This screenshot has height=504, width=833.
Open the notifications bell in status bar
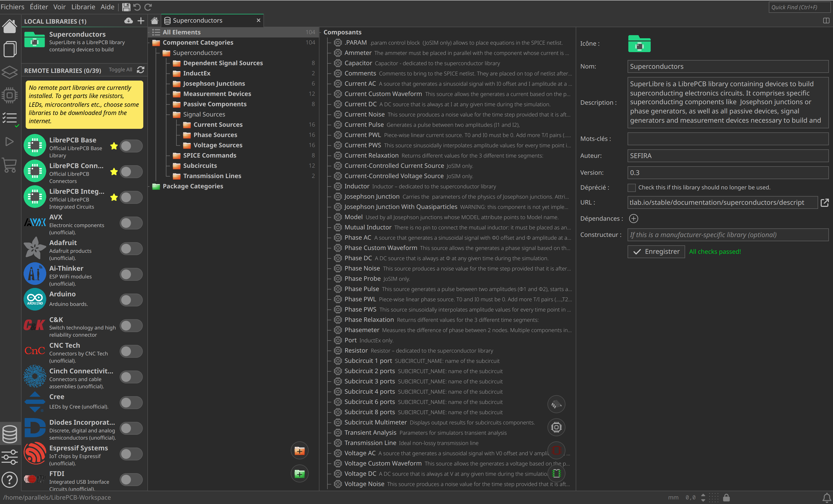(x=827, y=498)
